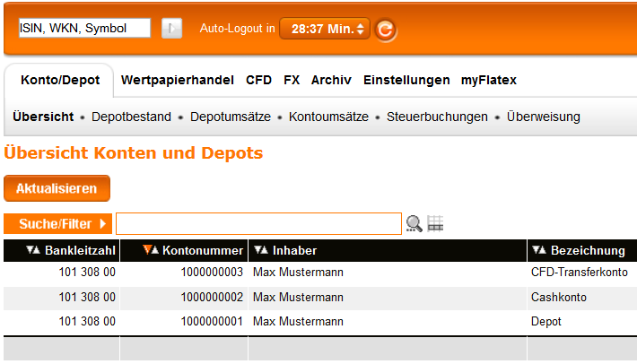Click the magnifying glass search icon
637x364 pixels.
[x=414, y=223]
